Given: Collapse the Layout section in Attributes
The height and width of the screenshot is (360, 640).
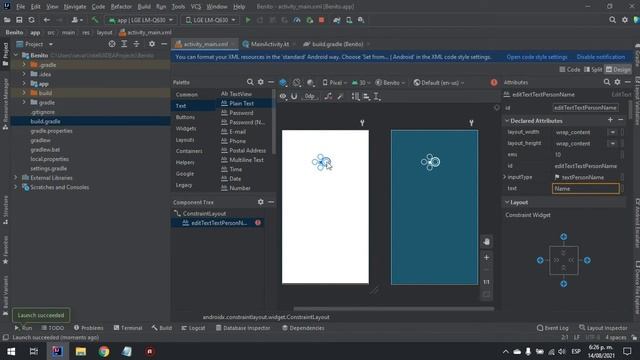Looking at the screenshot, I should pyautogui.click(x=507, y=202).
